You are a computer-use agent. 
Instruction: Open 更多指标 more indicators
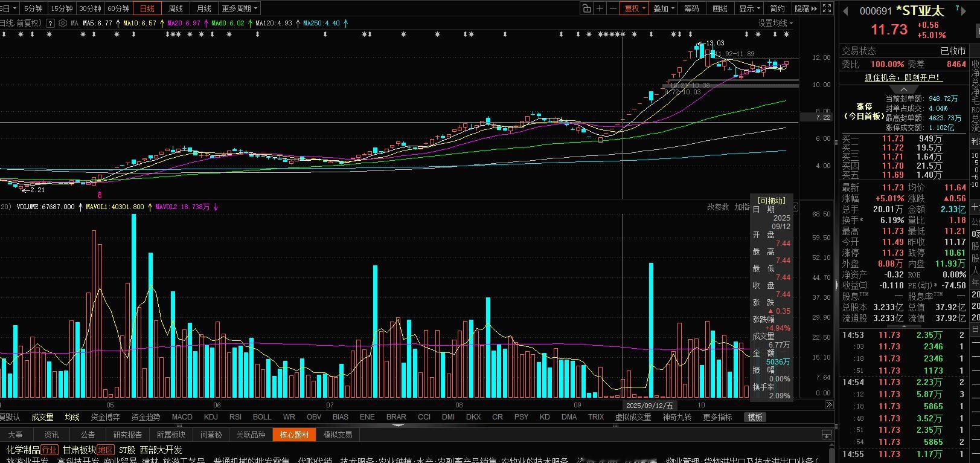coord(717,417)
